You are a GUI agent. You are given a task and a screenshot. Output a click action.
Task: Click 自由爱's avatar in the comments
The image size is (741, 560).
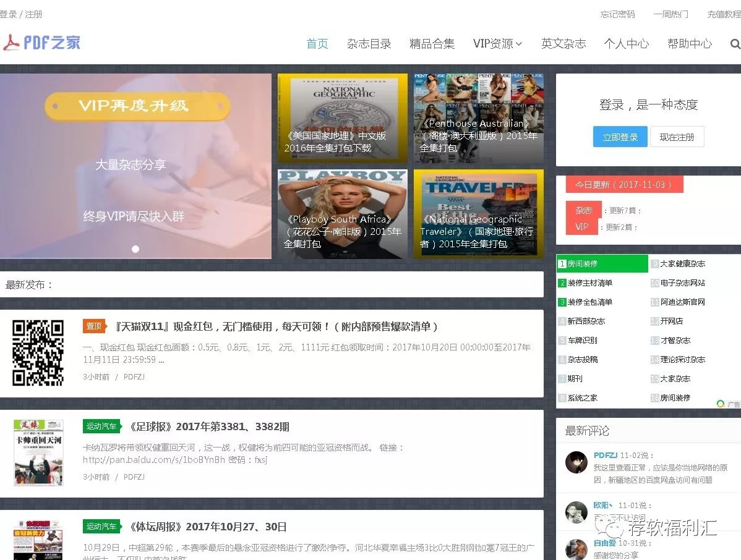tap(576, 549)
